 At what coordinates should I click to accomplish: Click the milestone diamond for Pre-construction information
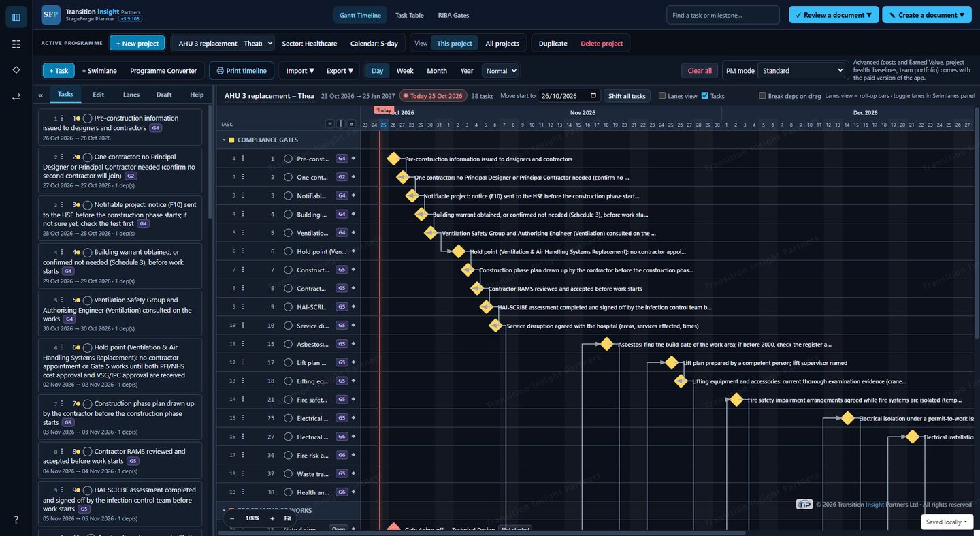pos(393,159)
